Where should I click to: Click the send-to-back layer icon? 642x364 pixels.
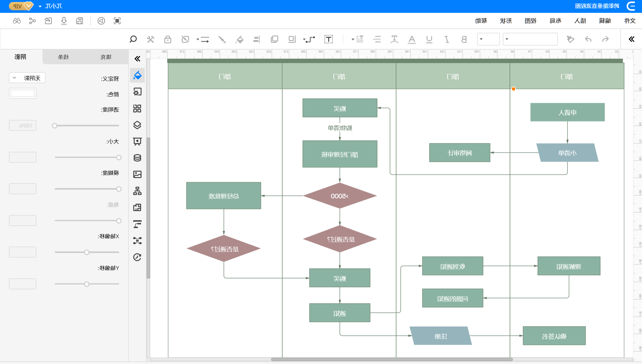tap(274, 39)
